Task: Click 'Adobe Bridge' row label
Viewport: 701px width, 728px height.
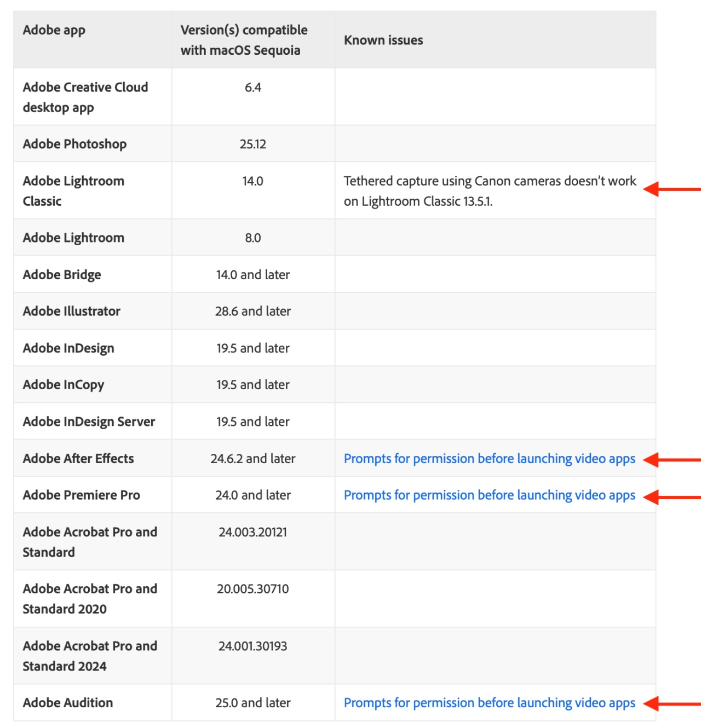Action: 62,275
